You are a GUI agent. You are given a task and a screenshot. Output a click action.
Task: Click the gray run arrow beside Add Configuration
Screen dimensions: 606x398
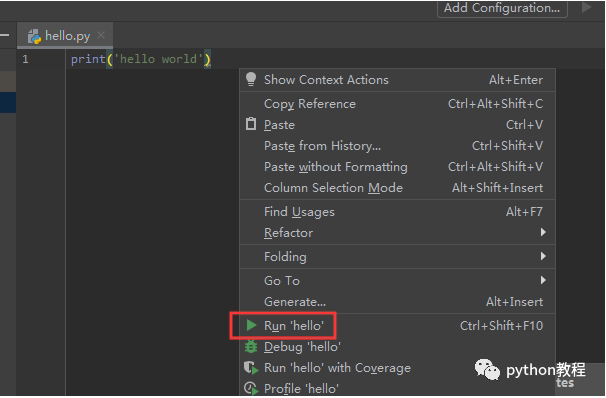(x=587, y=7)
